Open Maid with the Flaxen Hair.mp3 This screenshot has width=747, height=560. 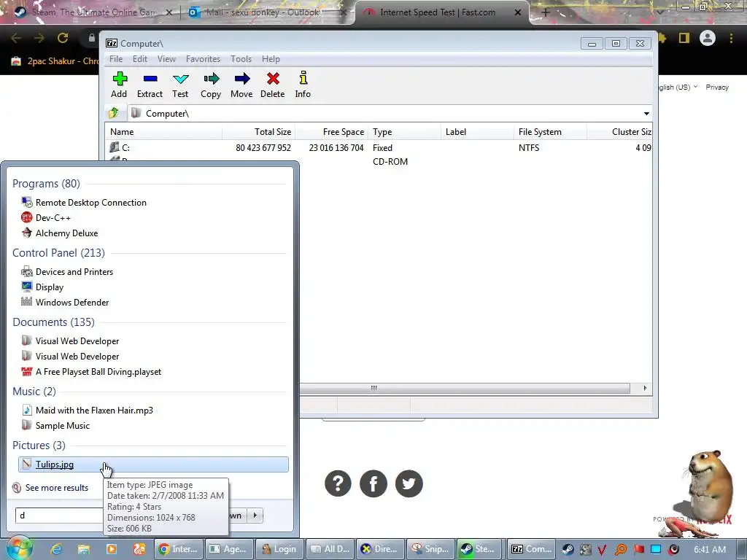pos(88,410)
